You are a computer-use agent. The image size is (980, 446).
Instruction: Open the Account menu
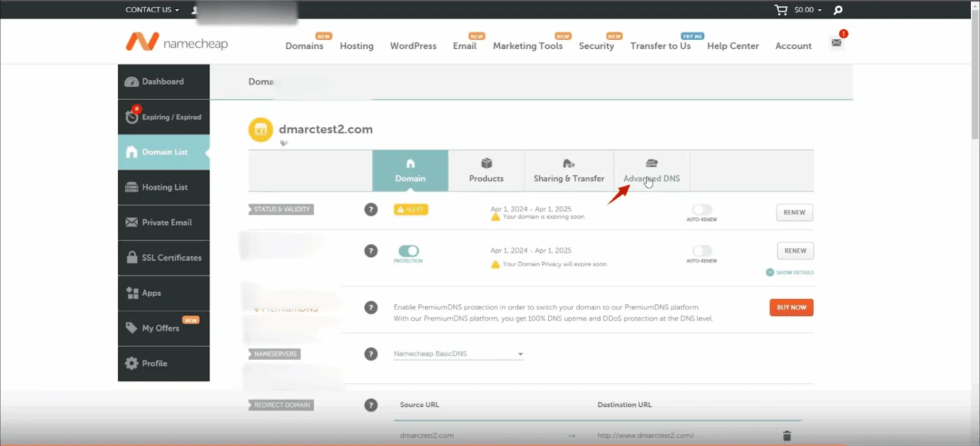(x=794, y=46)
